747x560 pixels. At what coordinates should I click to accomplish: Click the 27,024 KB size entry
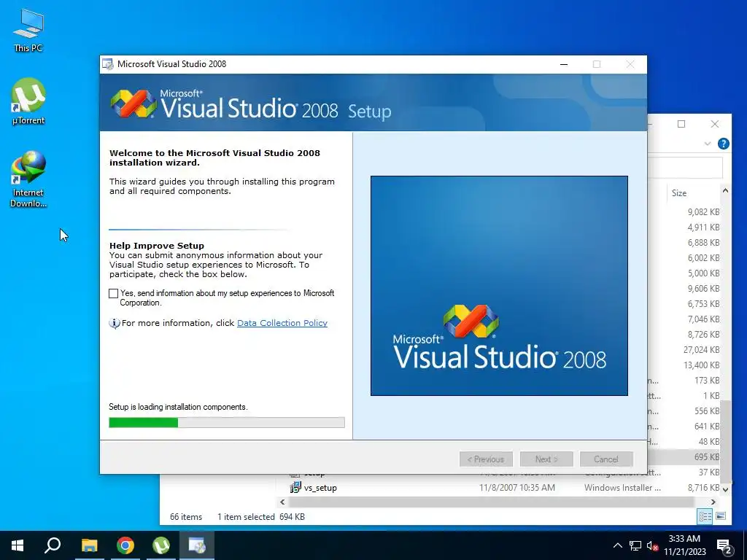[701, 349]
